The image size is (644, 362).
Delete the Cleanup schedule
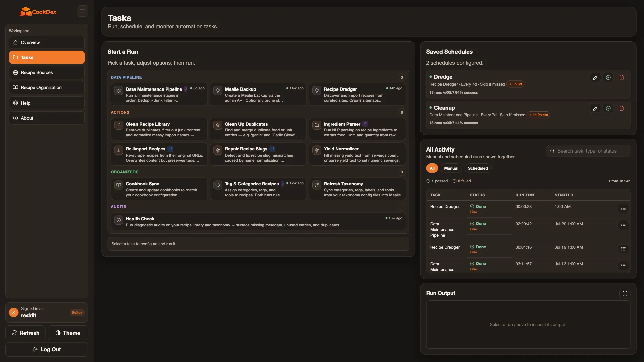621,108
